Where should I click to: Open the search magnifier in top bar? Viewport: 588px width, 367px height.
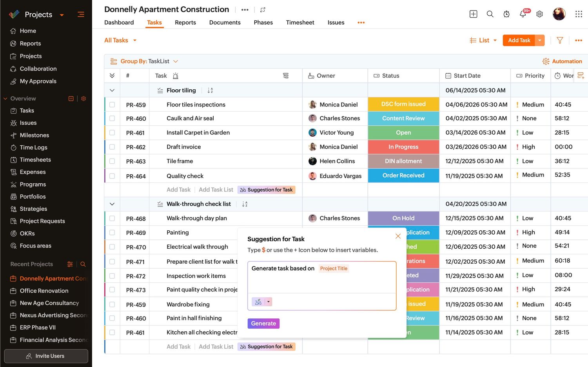pos(490,14)
